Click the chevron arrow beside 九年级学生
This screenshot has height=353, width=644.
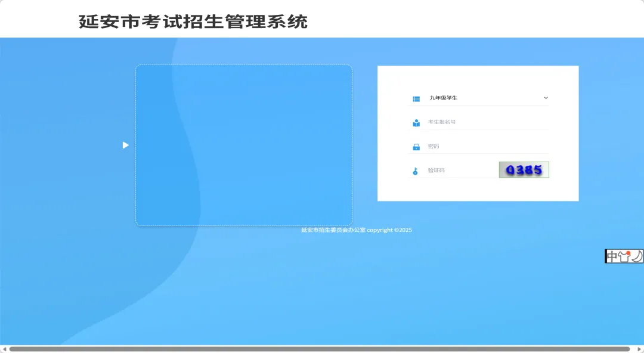546,98
